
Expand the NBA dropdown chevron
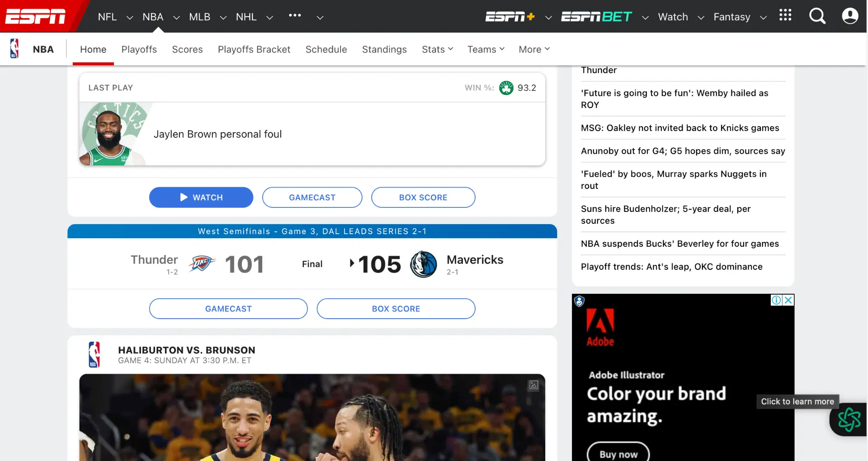click(176, 18)
